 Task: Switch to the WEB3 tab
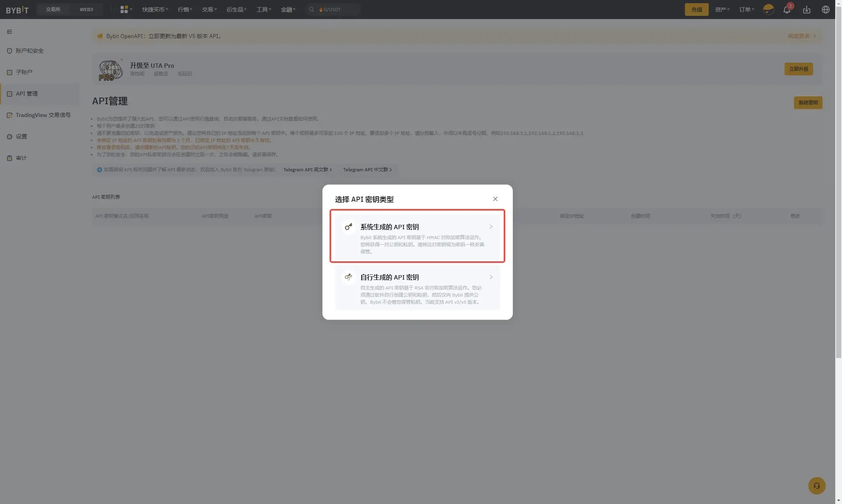click(86, 10)
